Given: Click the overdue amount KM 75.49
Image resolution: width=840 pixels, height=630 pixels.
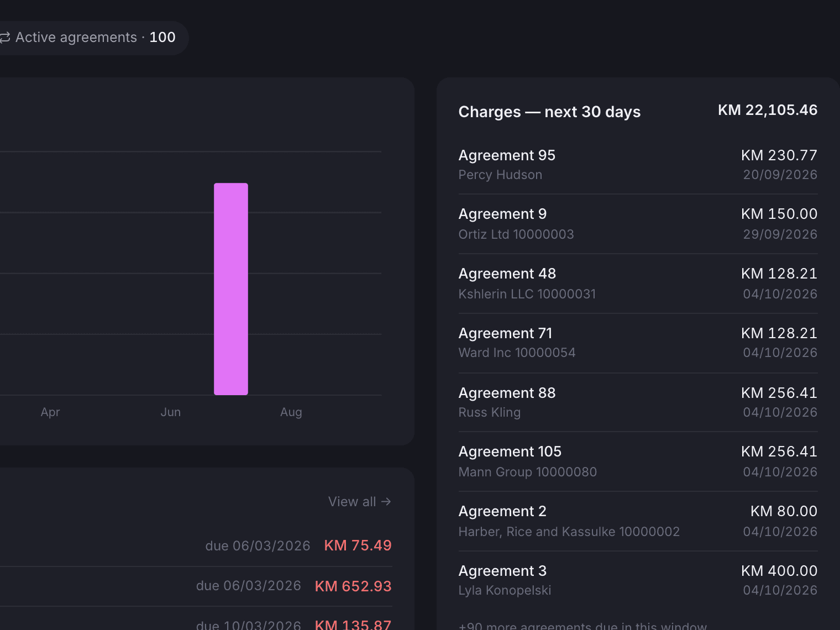Looking at the screenshot, I should 358,545.
